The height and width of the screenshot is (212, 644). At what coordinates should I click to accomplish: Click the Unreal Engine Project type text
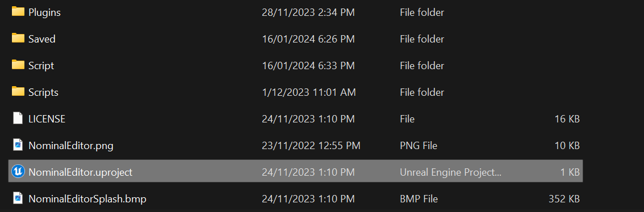pyautogui.click(x=450, y=172)
